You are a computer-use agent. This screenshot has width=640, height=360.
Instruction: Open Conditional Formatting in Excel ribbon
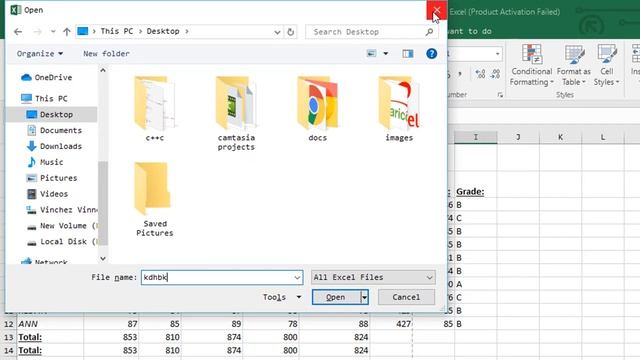tap(531, 65)
